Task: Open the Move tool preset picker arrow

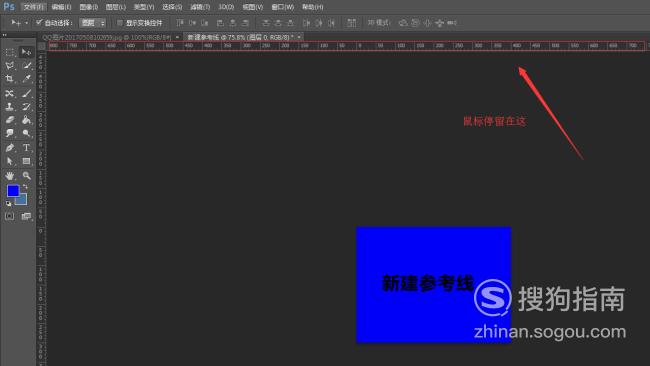Action: click(x=27, y=23)
